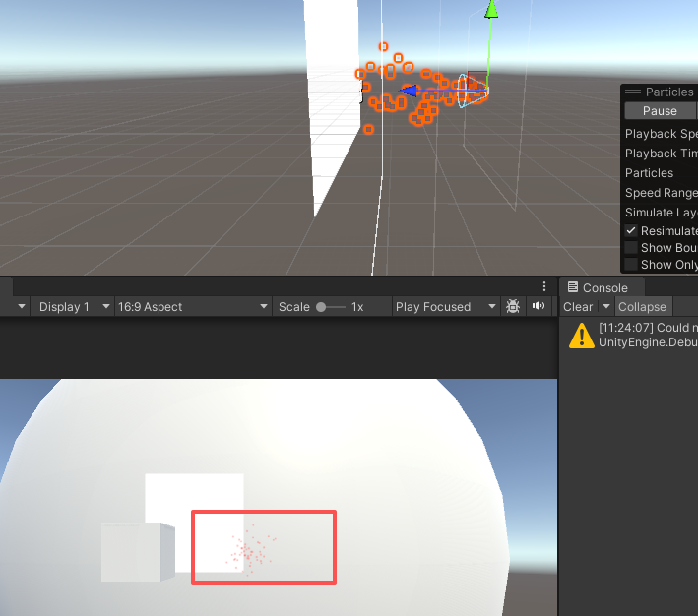
Task: Mute audio with the speaker icon
Action: (539, 306)
